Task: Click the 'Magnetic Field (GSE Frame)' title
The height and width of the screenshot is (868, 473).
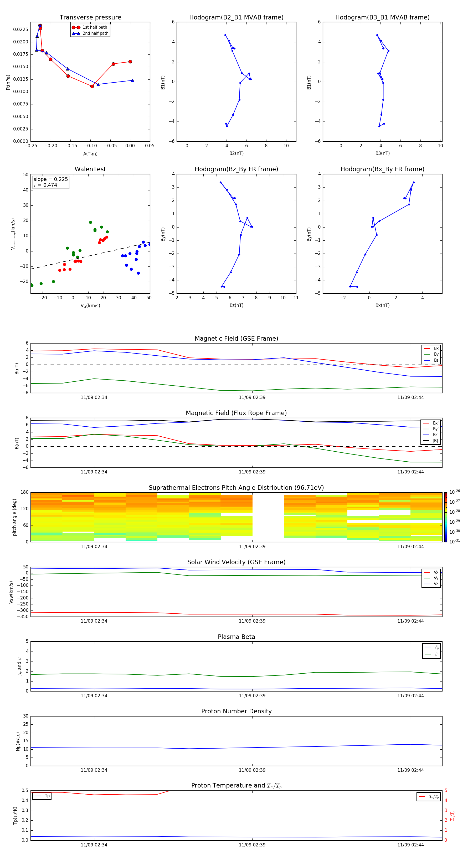Action: (236, 339)
